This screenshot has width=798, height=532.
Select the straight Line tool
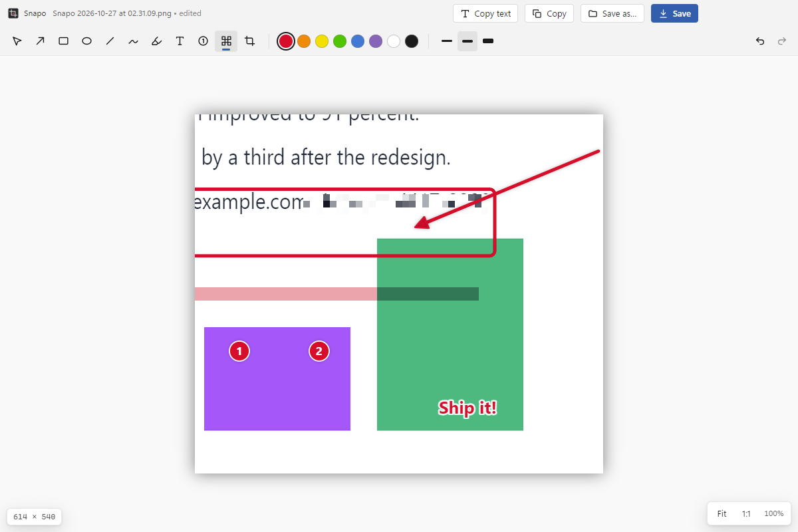110,41
